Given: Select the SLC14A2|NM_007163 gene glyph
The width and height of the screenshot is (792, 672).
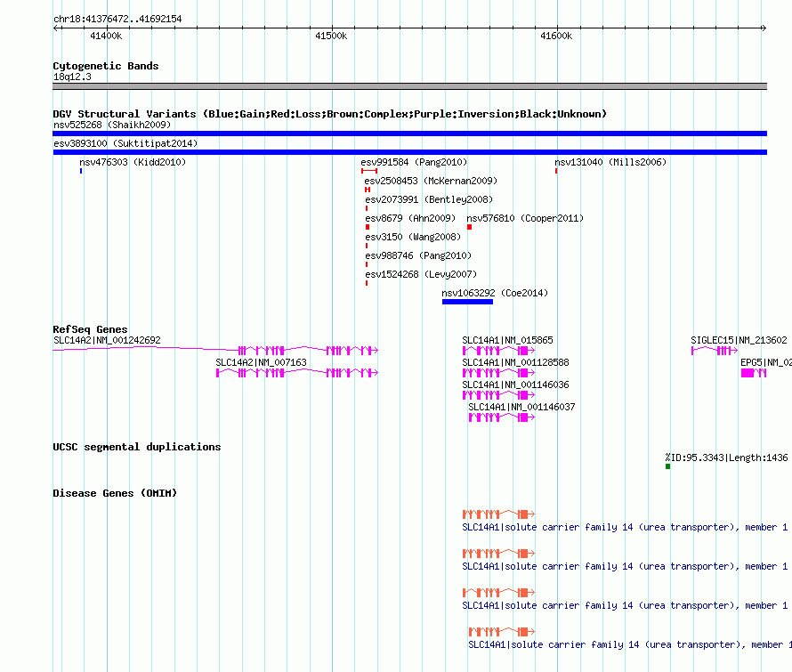Looking at the screenshot, I should (297, 373).
